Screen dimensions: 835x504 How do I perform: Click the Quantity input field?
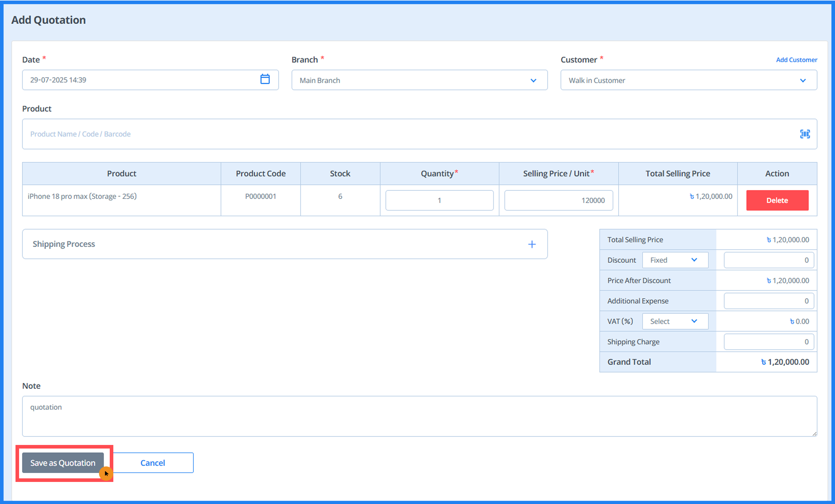pos(439,200)
